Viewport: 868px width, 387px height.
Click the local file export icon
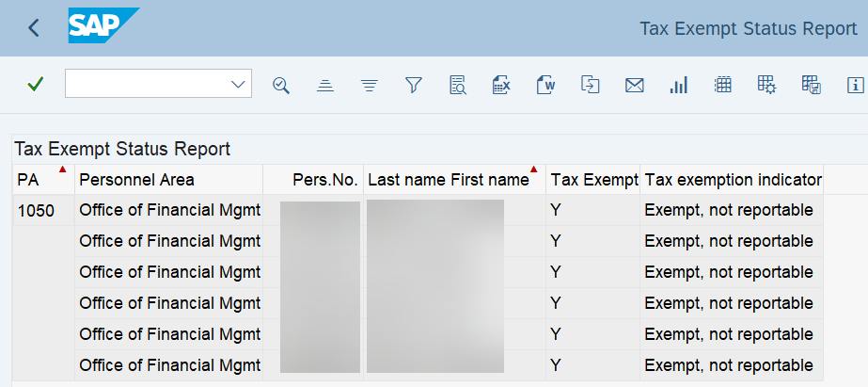[590, 85]
